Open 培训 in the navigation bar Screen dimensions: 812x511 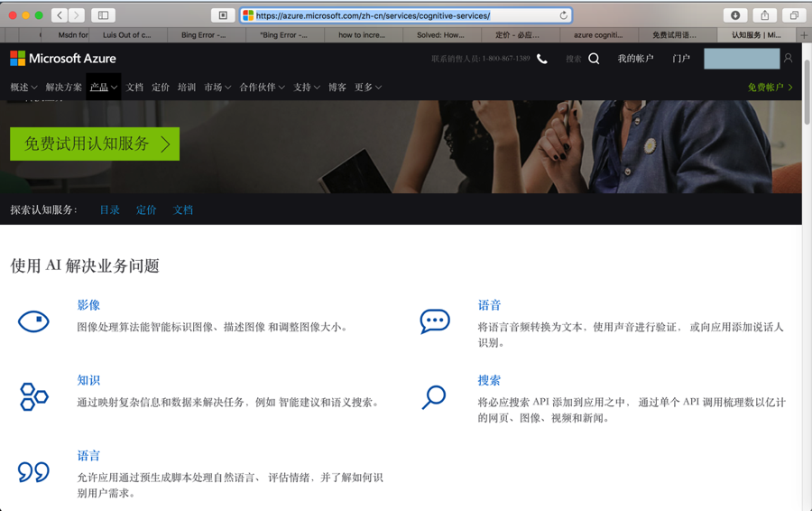(x=187, y=87)
